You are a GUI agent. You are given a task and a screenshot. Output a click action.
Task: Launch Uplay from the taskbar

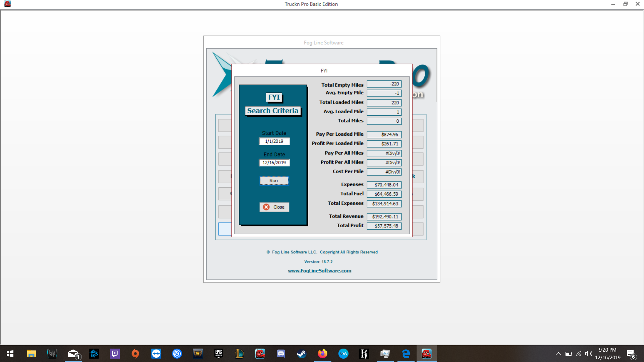[x=177, y=354]
